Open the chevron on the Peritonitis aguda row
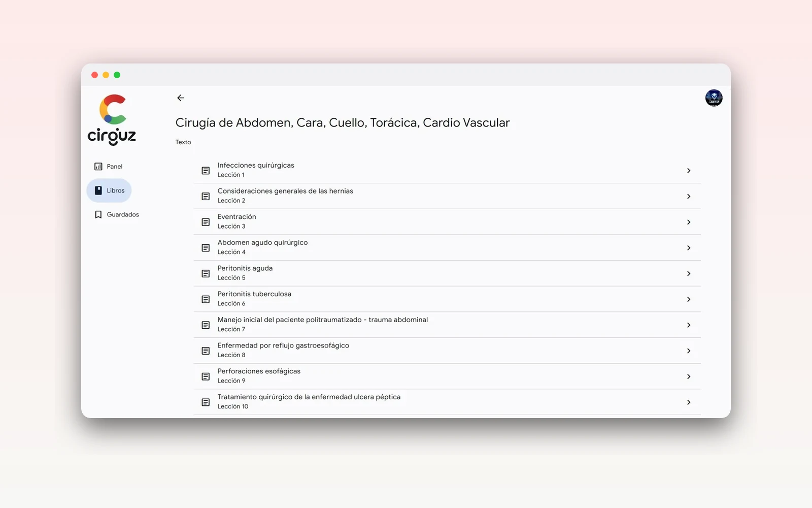The width and height of the screenshot is (812, 508). [689, 273]
